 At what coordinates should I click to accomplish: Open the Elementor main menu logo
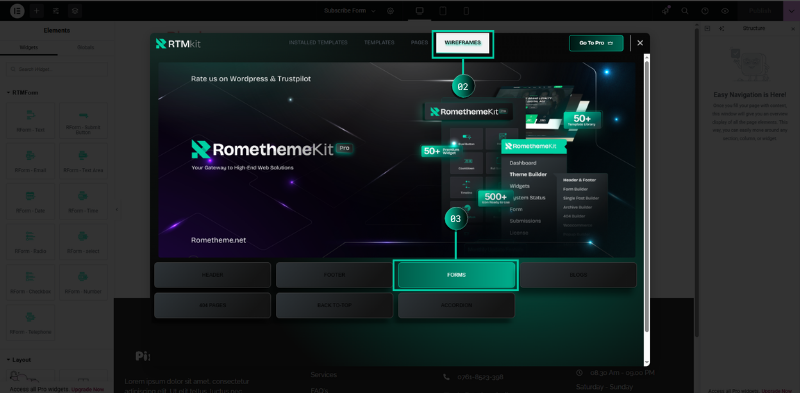coord(17,11)
